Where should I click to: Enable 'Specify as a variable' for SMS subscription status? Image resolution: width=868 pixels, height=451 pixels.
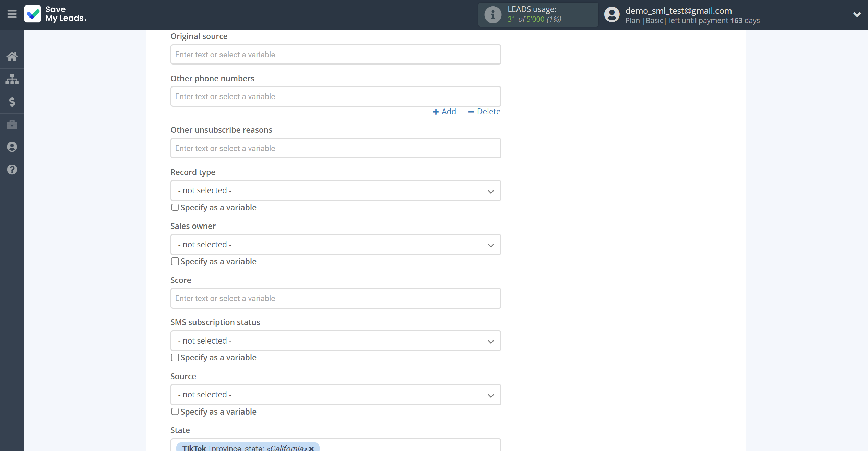[x=175, y=357]
